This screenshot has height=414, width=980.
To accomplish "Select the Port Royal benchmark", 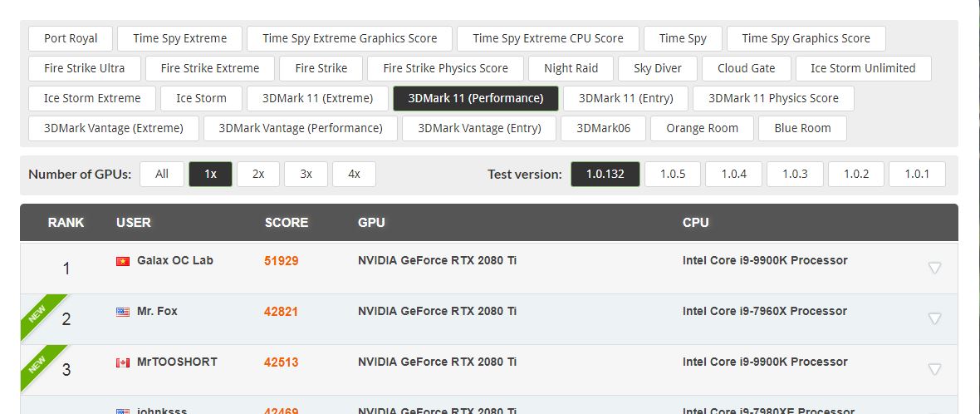I will (x=71, y=38).
